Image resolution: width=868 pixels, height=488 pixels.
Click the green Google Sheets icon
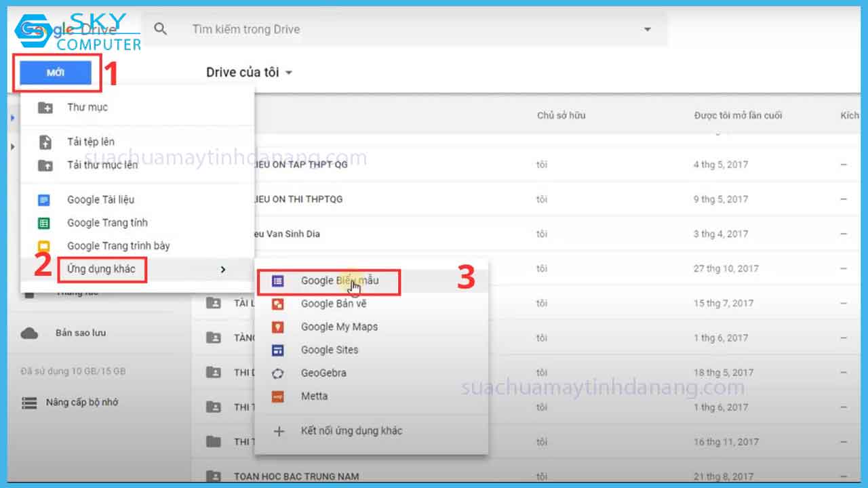pyautogui.click(x=44, y=223)
